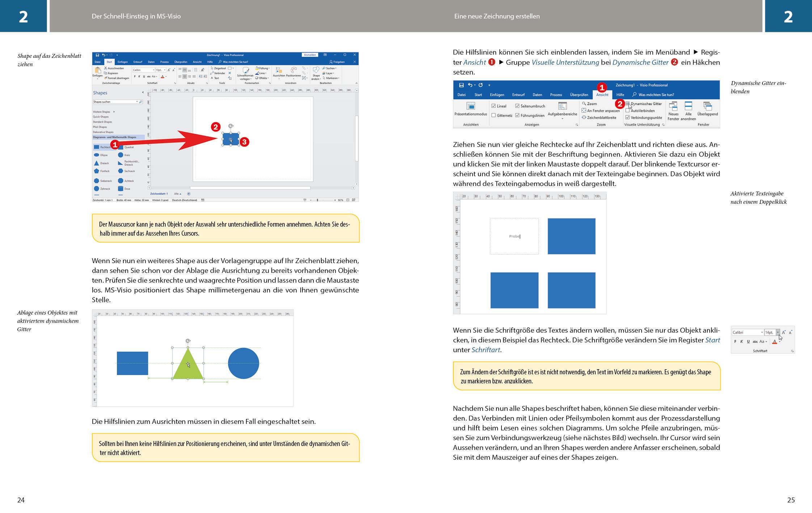Toggle the Dynamisches Gitter checkbox

627,104
